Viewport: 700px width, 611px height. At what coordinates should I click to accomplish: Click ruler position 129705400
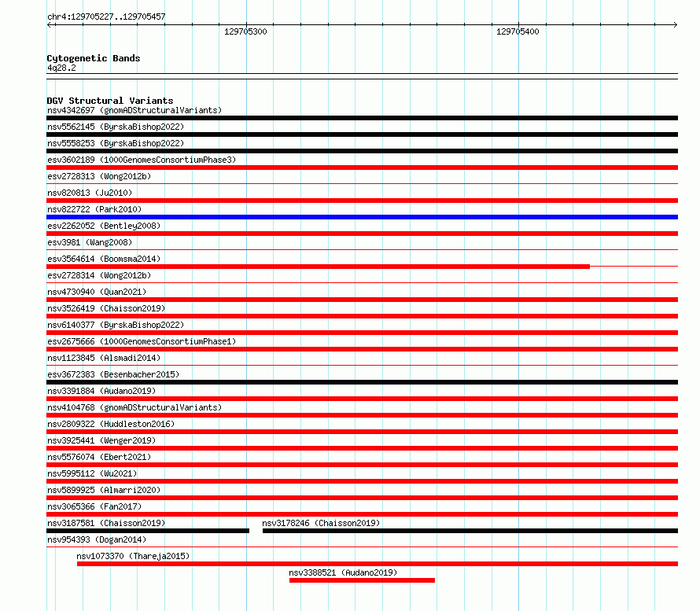click(x=518, y=31)
